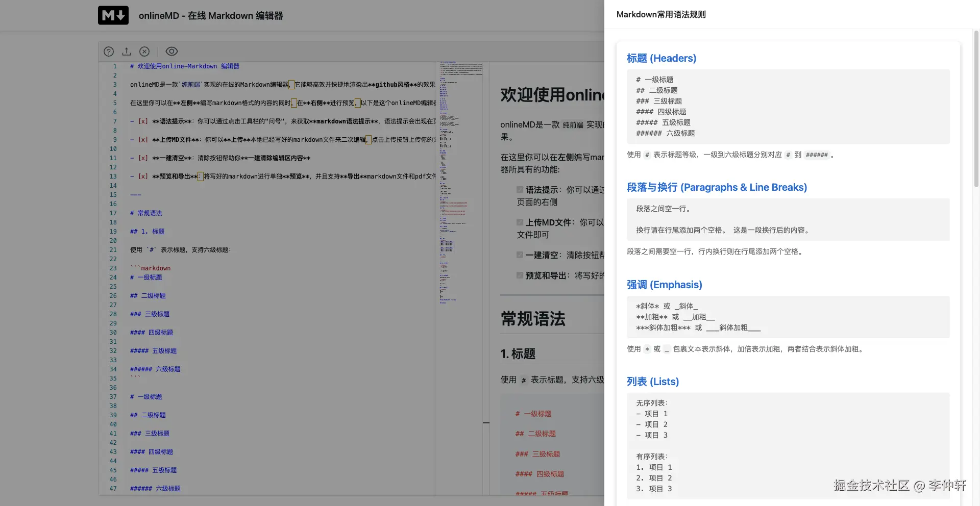980x506 pixels.
Task: Click editor line 1 '# 欢迎使用online-Markdown 编辑器'
Action: pyautogui.click(x=184, y=66)
